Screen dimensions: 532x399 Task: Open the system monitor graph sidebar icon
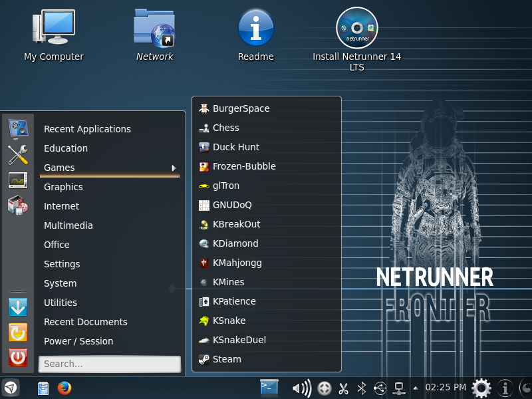(x=18, y=180)
